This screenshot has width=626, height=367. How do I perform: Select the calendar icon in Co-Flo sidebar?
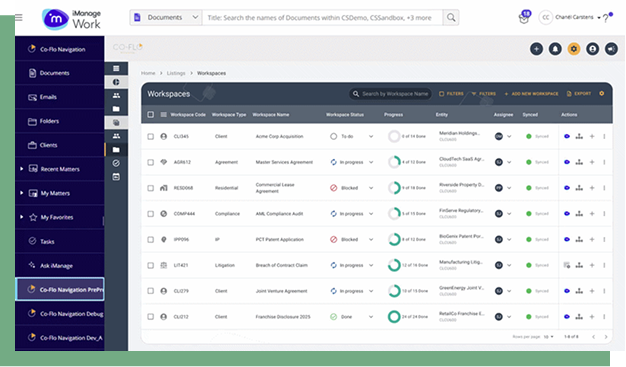point(116,177)
